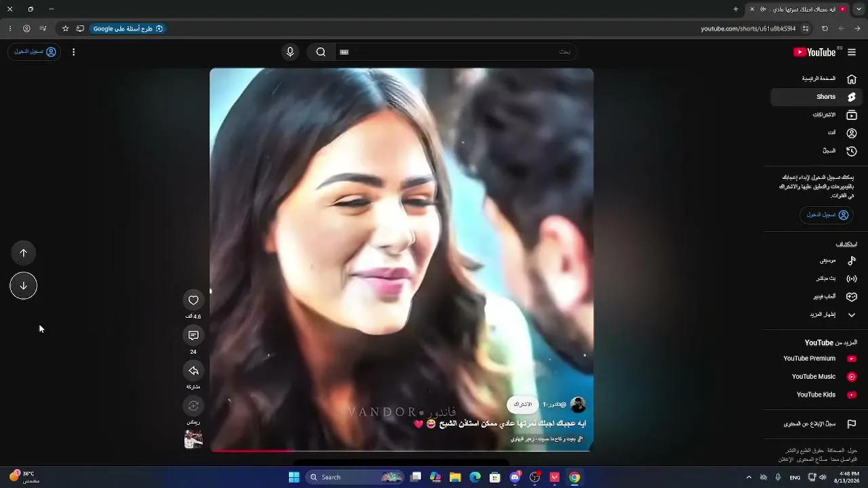This screenshot has width=868, height=488.
Task: Close the YouTube Shorts tab
Action: coord(752,9)
